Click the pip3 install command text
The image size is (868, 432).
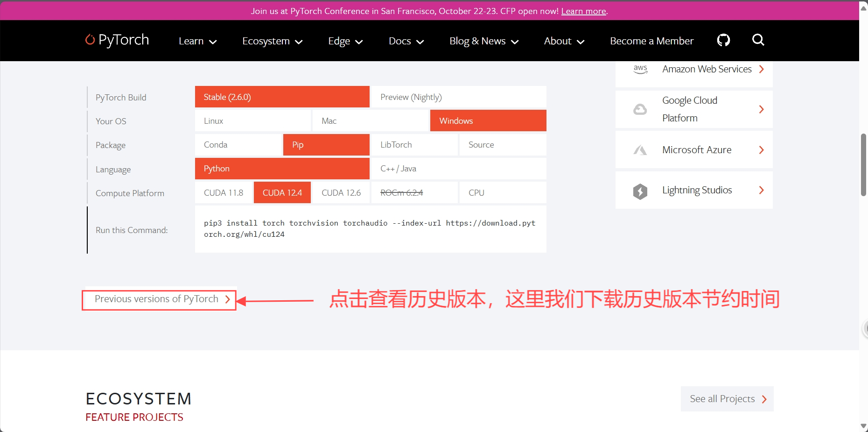coord(370,229)
